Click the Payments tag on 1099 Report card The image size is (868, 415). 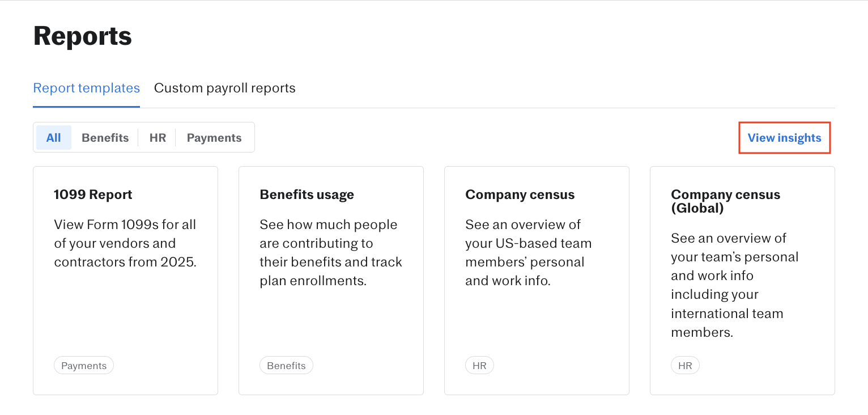[x=84, y=366]
